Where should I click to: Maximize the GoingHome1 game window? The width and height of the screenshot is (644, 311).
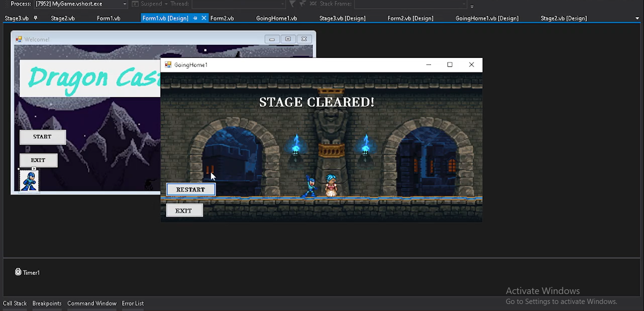[x=450, y=65]
